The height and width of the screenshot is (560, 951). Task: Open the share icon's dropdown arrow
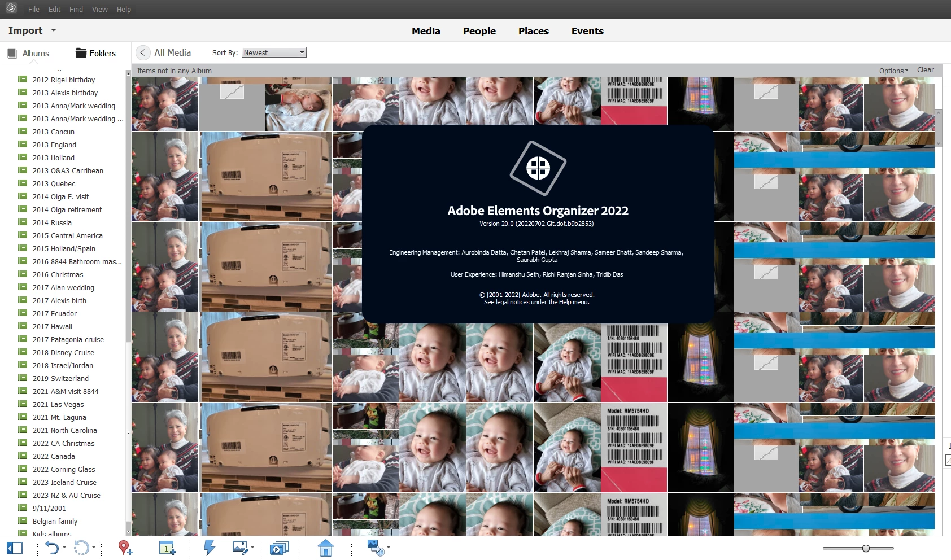(x=389, y=548)
